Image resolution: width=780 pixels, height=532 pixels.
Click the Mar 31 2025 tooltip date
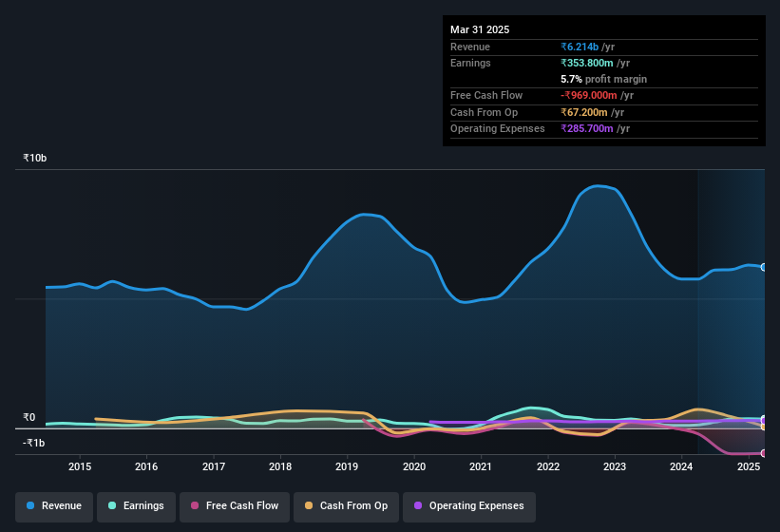480,29
